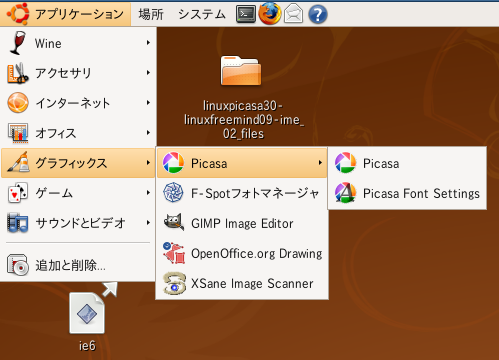Click the Picasa application icon in the last submenu

tap(345, 163)
